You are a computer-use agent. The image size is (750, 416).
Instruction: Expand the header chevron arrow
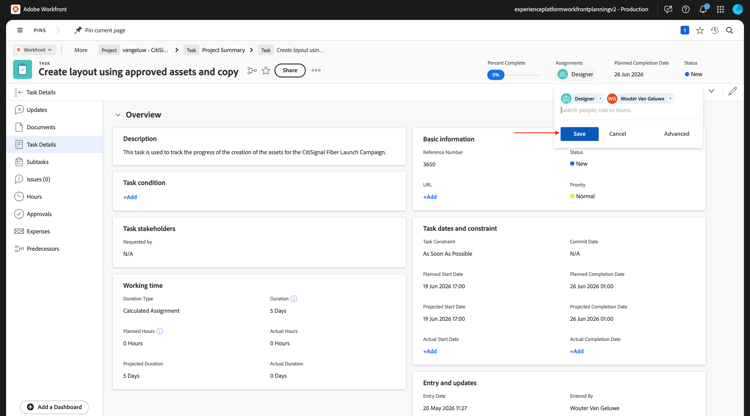pyautogui.click(x=711, y=91)
